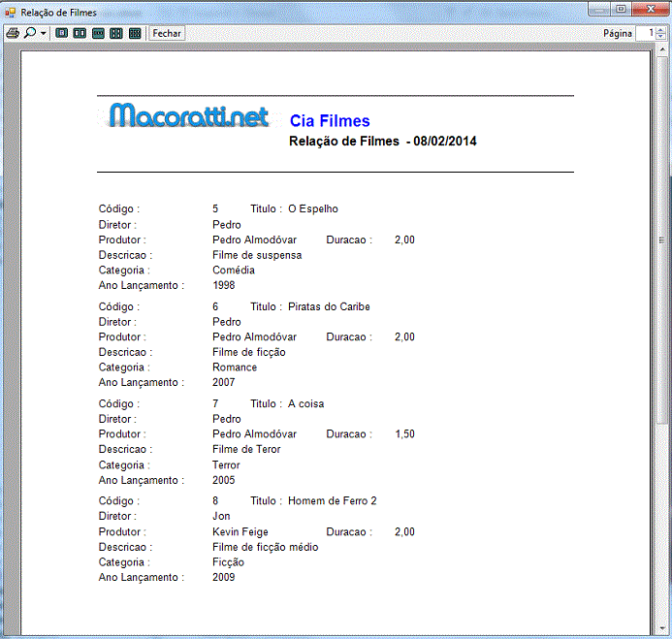Select three-pages layout view

click(98, 33)
